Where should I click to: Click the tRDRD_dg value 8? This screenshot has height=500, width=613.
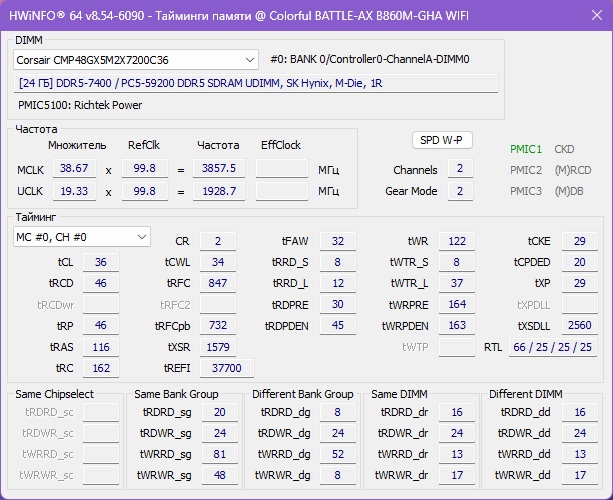[338, 412]
